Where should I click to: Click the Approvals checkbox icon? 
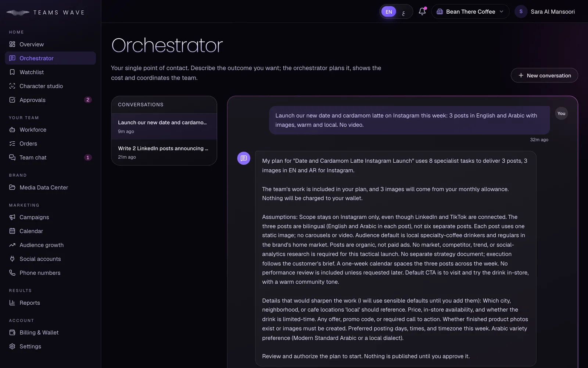point(12,100)
